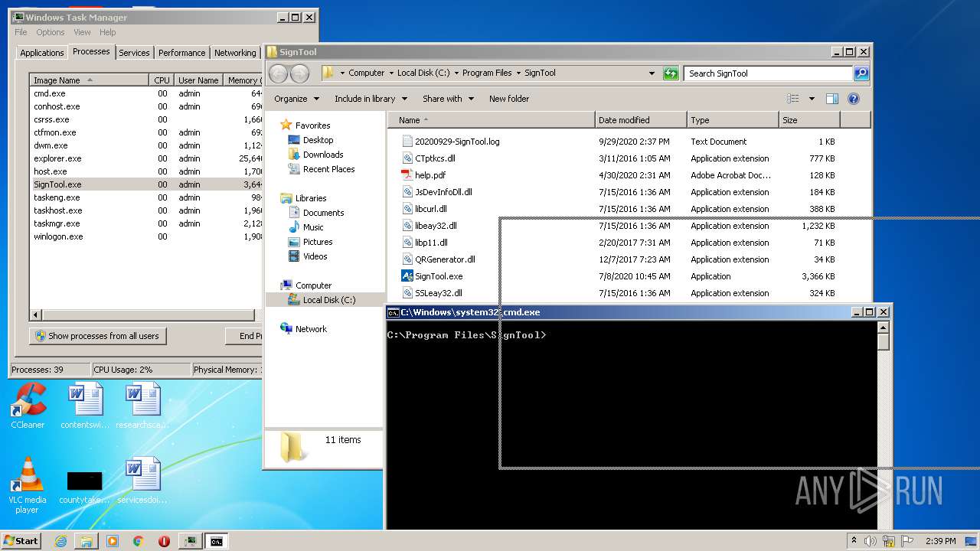Select the researchsca... document on desktop
The height and width of the screenshot is (551, 980).
tap(142, 406)
